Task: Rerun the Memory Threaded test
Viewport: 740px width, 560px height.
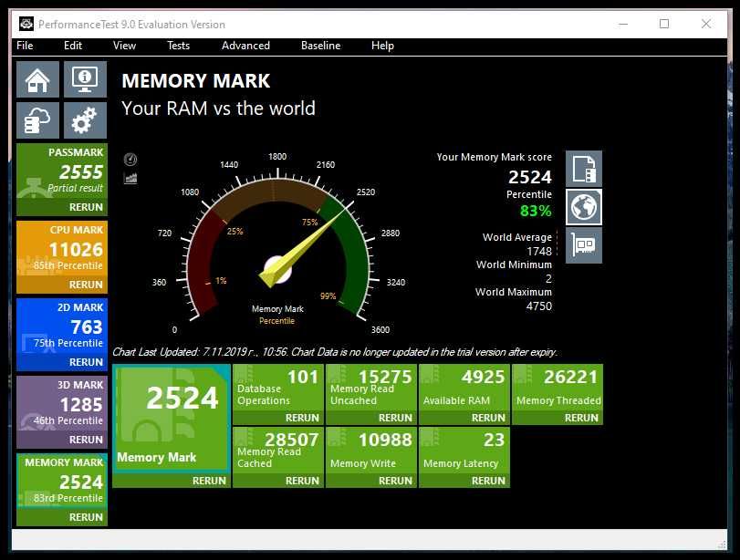Action: click(x=581, y=418)
